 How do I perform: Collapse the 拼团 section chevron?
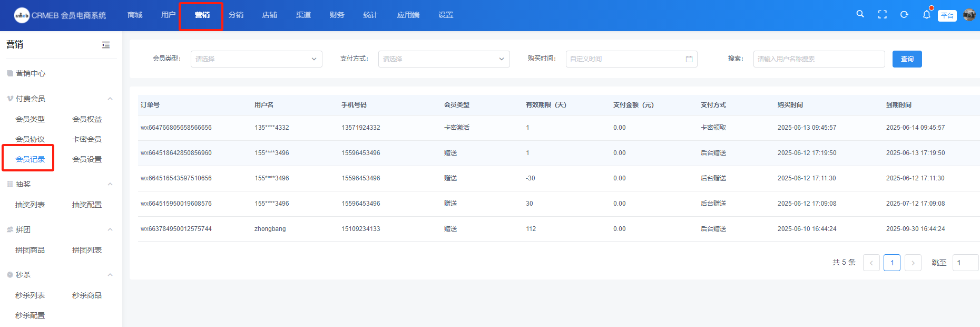(x=110, y=229)
